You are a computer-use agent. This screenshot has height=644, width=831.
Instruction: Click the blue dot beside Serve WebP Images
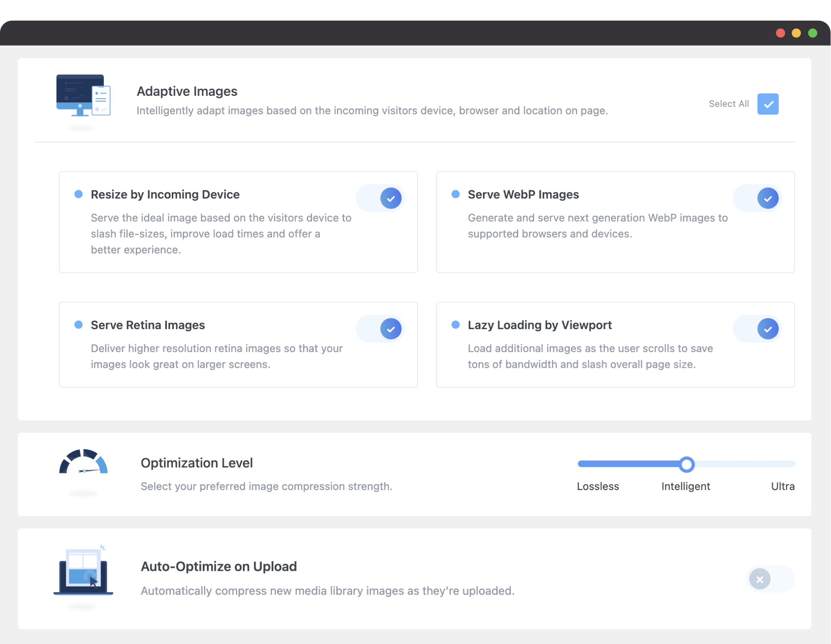pos(456,194)
